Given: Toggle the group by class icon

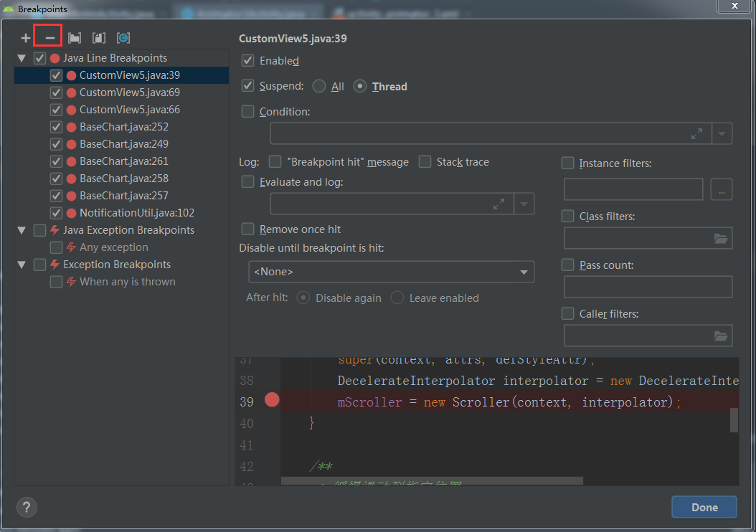Looking at the screenshot, I should 123,37.
